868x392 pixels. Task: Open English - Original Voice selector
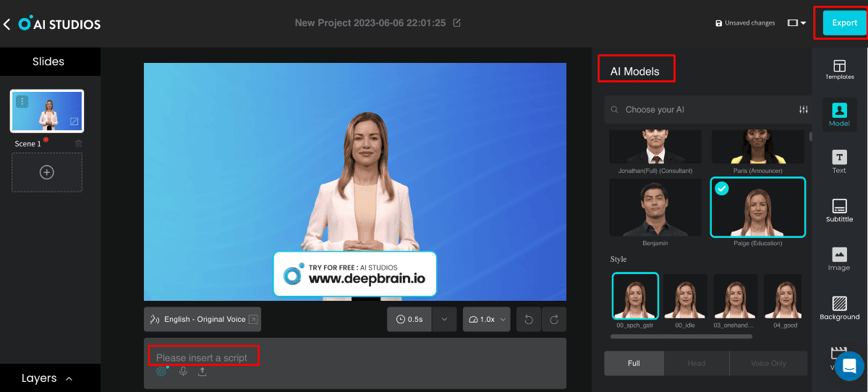(x=203, y=319)
